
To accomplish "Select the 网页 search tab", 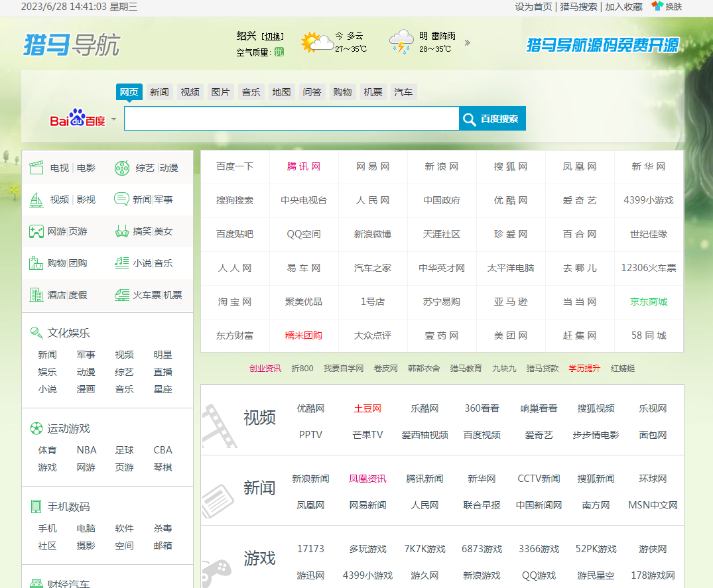I will tap(129, 91).
